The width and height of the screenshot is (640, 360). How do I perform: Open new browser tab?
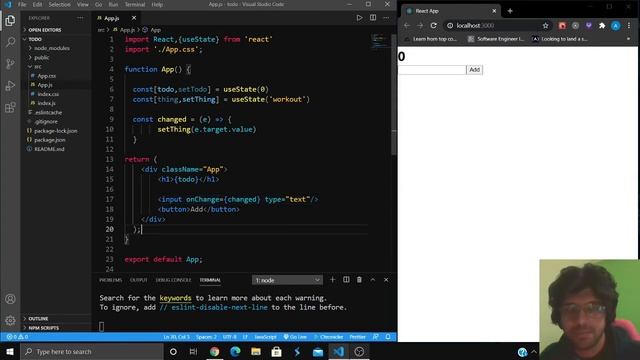tap(510, 11)
